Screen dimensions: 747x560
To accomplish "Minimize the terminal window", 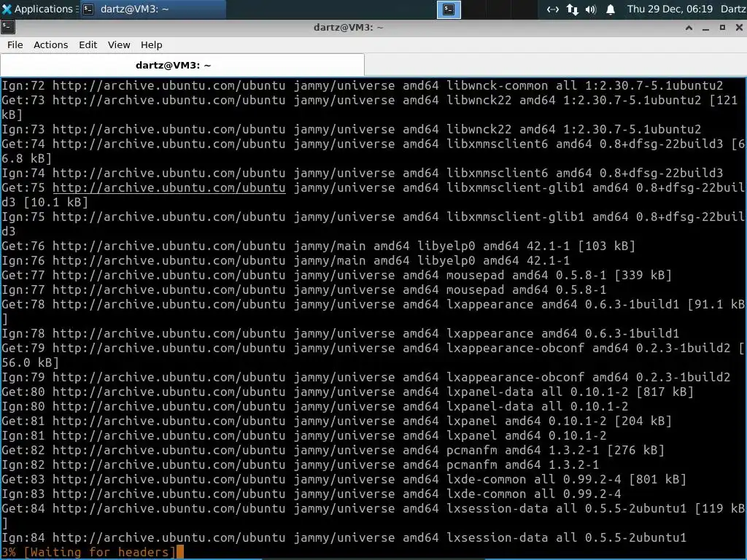I will pyautogui.click(x=705, y=28).
